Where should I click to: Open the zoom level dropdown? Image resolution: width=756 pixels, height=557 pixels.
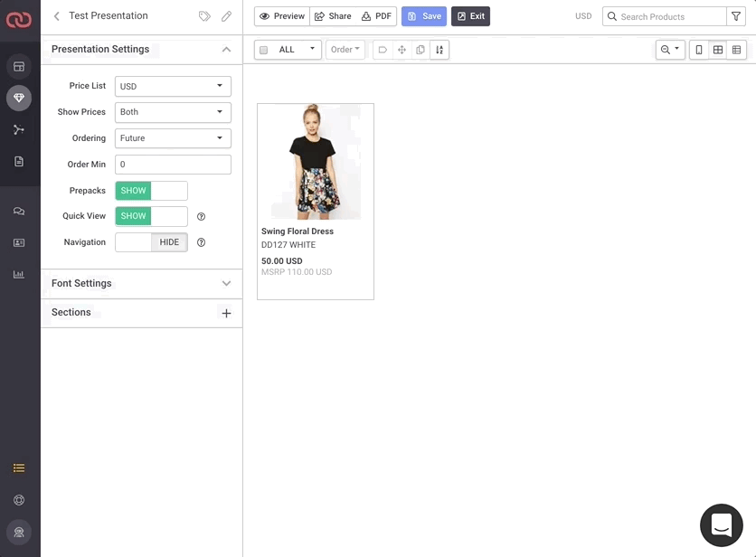pyautogui.click(x=670, y=50)
